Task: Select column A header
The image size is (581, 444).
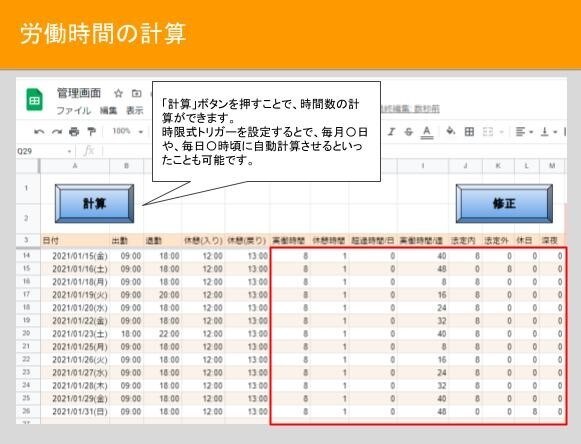Action: tap(75, 166)
